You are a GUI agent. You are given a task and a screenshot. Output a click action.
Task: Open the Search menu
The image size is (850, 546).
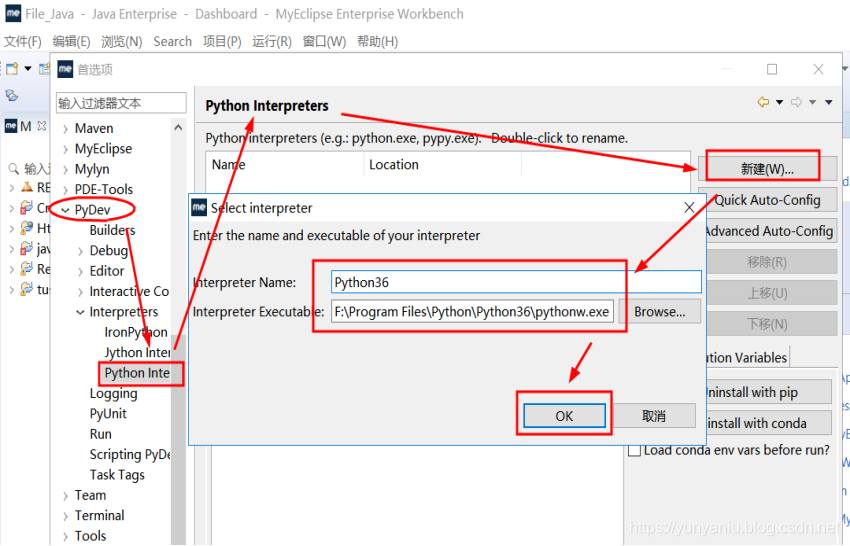click(172, 42)
